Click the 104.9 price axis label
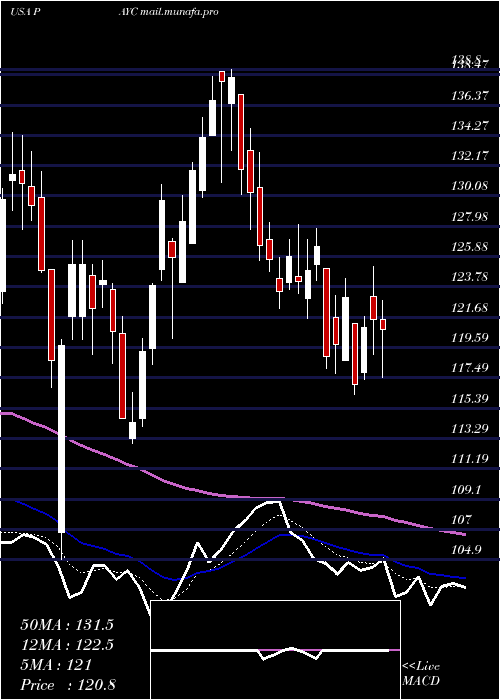The height and width of the screenshot is (700, 500). point(467,550)
